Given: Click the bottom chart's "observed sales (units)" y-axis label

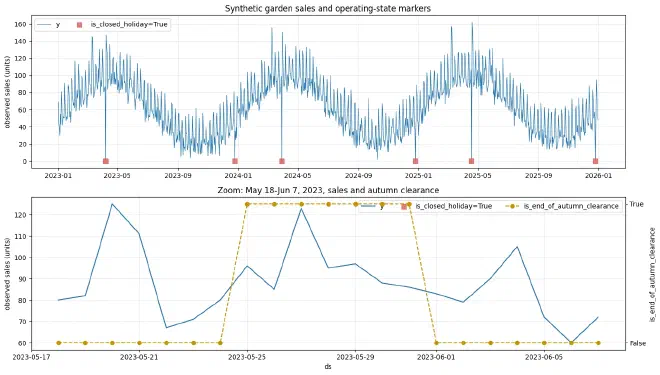Looking at the screenshot, I should [x=7, y=274].
